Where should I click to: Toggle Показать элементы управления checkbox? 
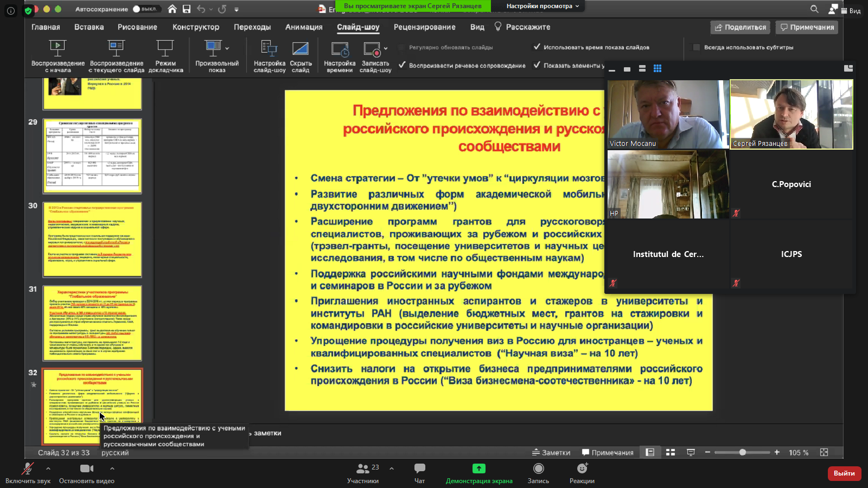tap(537, 65)
